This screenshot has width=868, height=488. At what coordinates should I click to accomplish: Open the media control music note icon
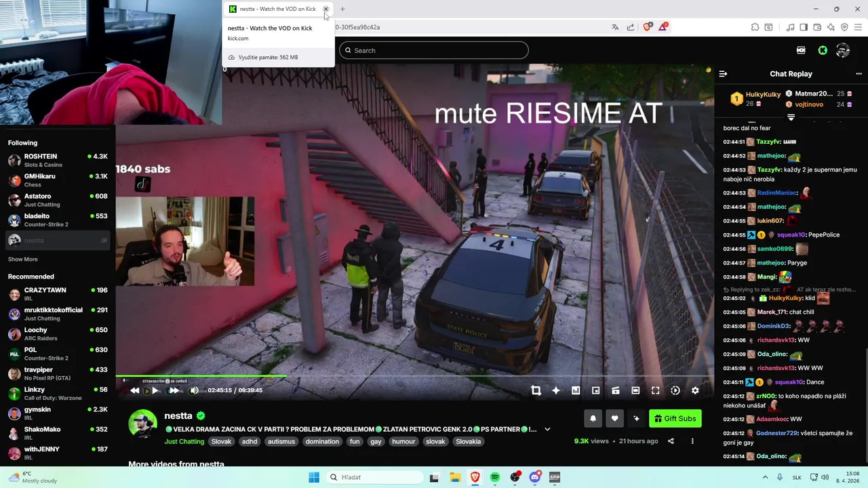[x=790, y=27]
